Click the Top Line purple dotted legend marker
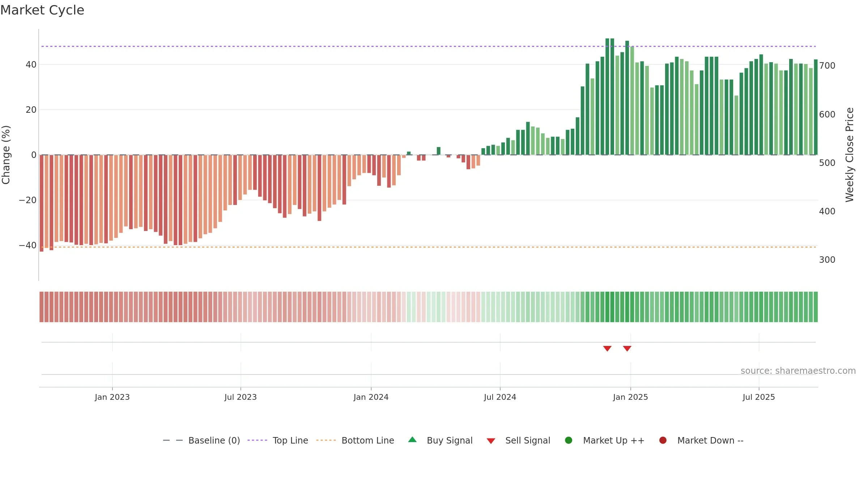Viewport: 868px width, 488px height. point(257,440)
